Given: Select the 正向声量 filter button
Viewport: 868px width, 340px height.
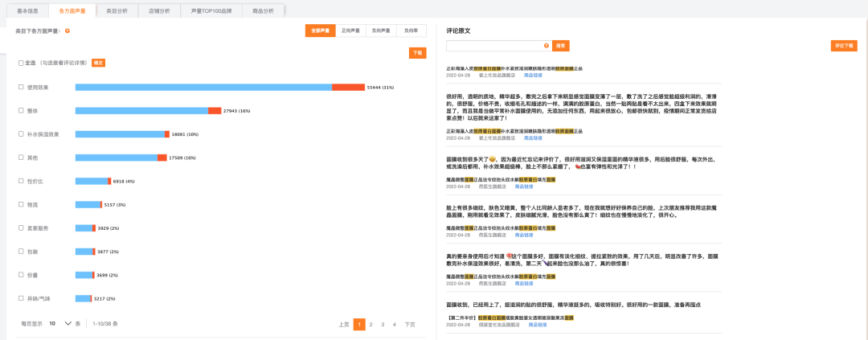Looking at the screenshot, I should (351, 31).
